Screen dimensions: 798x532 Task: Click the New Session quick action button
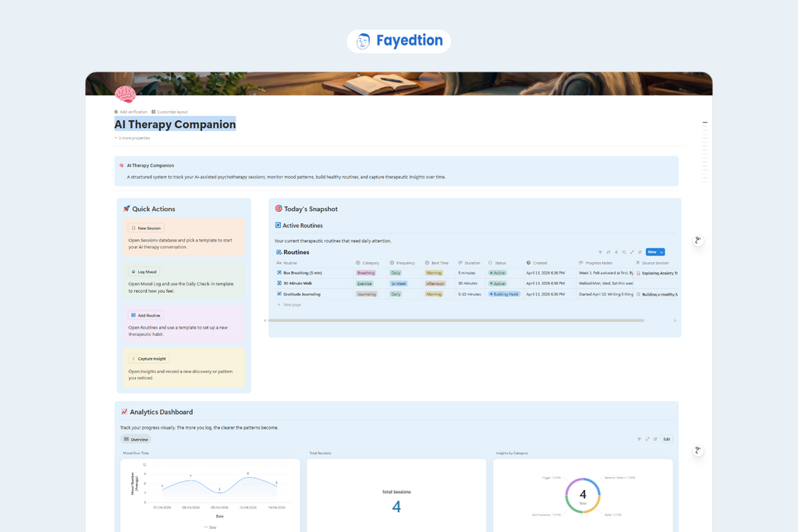point(146,228)
